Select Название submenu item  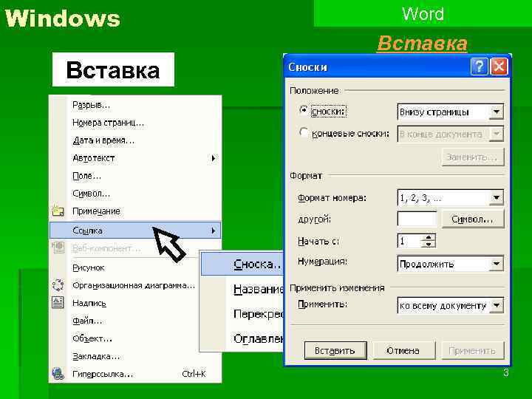point(242,289)
